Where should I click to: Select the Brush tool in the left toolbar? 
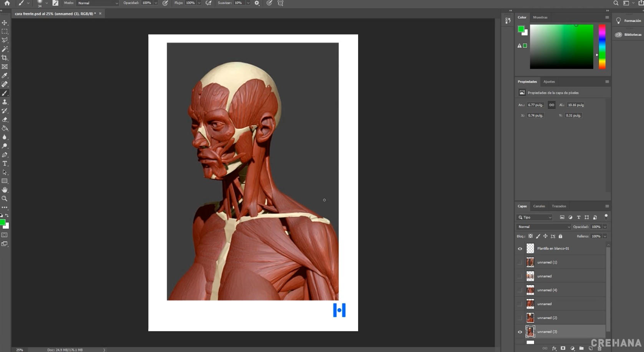[x=5, y=93]
